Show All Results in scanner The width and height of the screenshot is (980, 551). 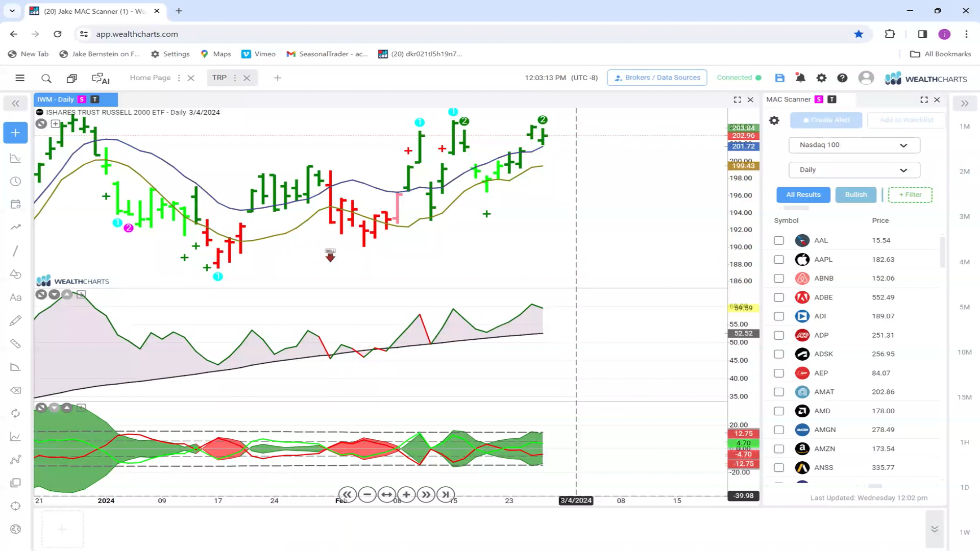coord(803,195)
